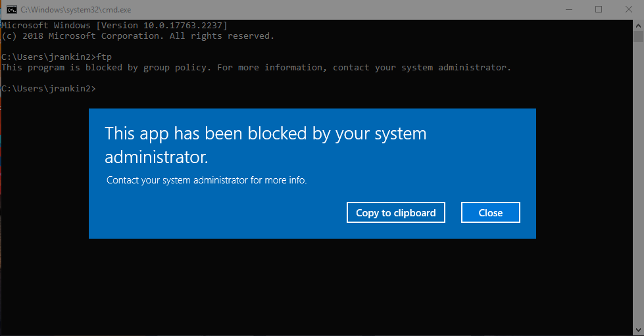Click the cmd.exe icon in title bar
Image resolution: width=644 pixels, height=336 pixels.
(x=12, y=9)
